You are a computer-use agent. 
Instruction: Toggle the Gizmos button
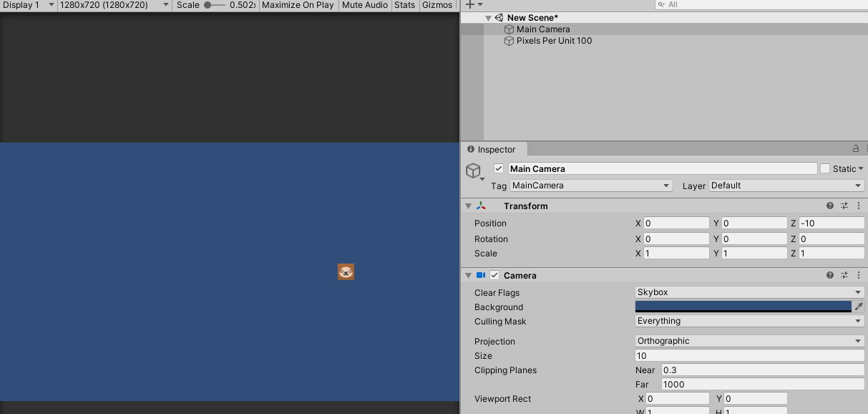437,5
